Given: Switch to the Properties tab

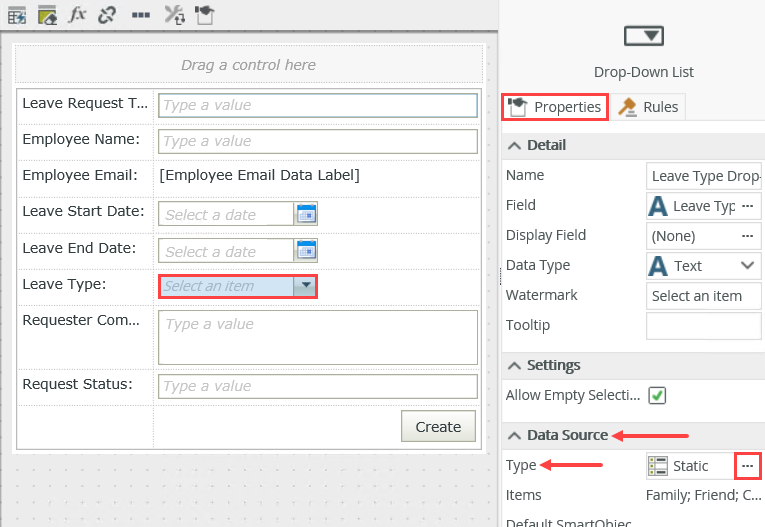Looking at the screenshot, I should pos(555,107).
